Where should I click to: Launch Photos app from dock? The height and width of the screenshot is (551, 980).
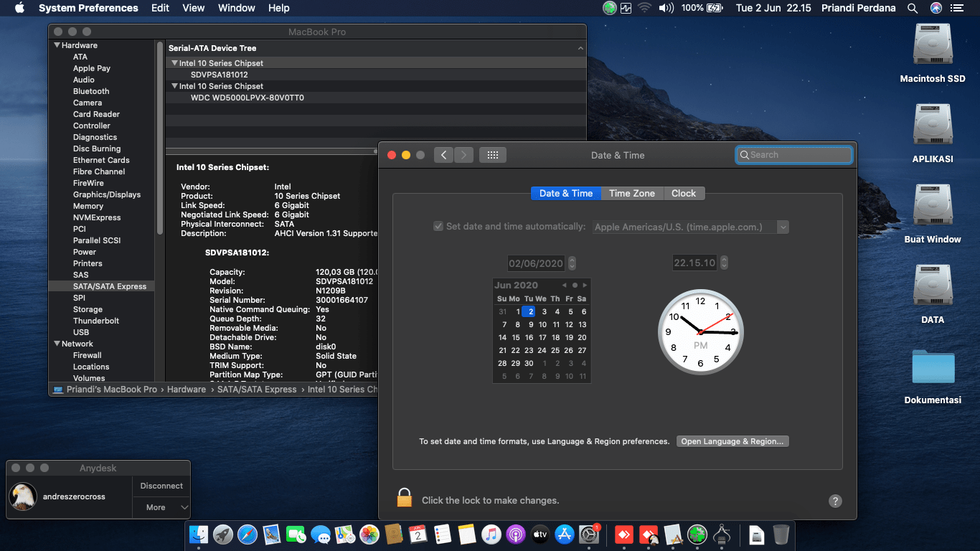click(x=369, y=534)
